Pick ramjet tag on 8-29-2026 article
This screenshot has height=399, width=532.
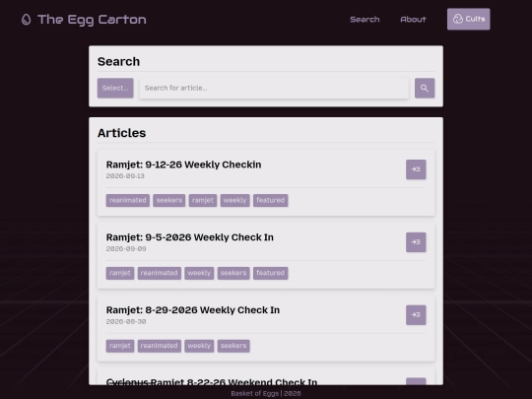coord(120,346)
